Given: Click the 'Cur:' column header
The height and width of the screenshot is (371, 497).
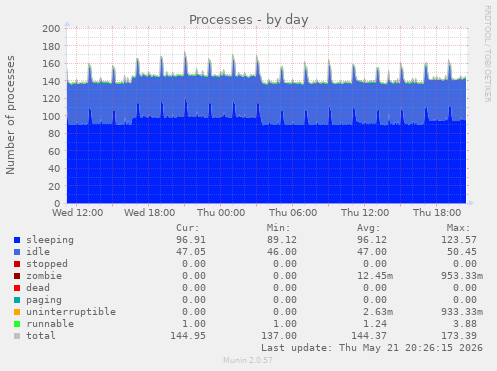Looking at the screenshot, I should pyautogui.click(x=188, y=228).
